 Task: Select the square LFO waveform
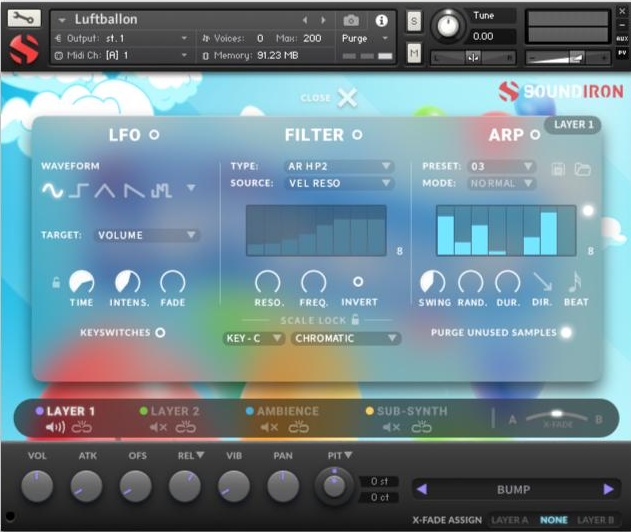point(78,191)
